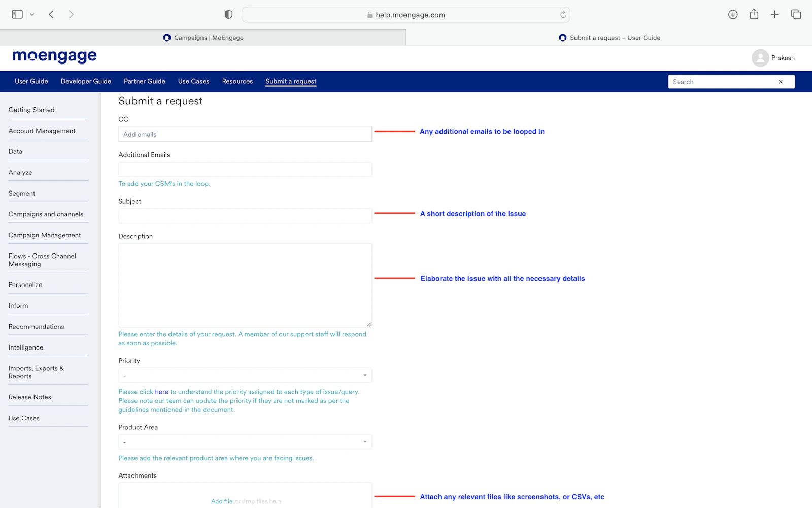
Task: Click the Subject input field
Action: point(245,215)
